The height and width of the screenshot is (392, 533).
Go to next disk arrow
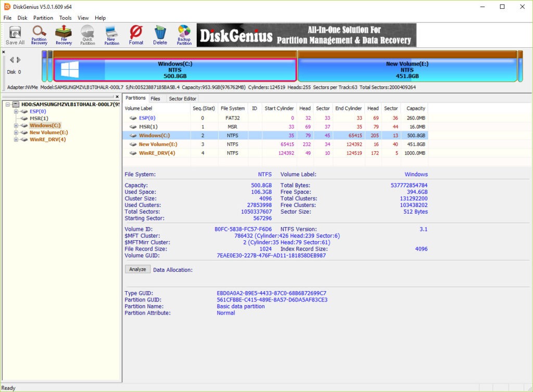coord(19,60)
